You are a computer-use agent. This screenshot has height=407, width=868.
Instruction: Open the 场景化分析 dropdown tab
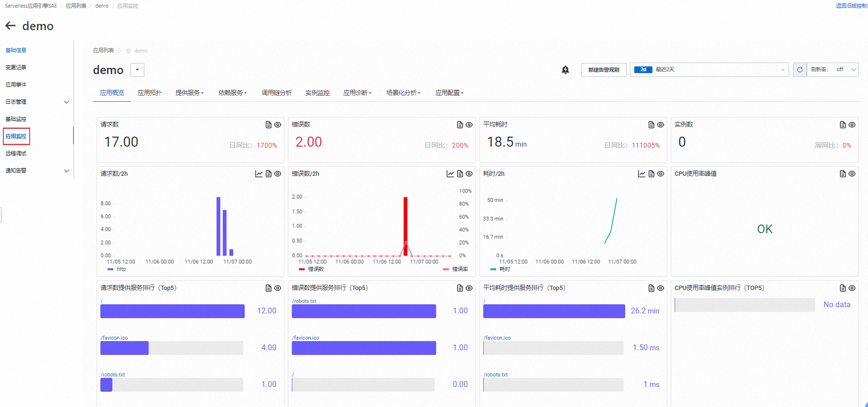pos(403,93)
